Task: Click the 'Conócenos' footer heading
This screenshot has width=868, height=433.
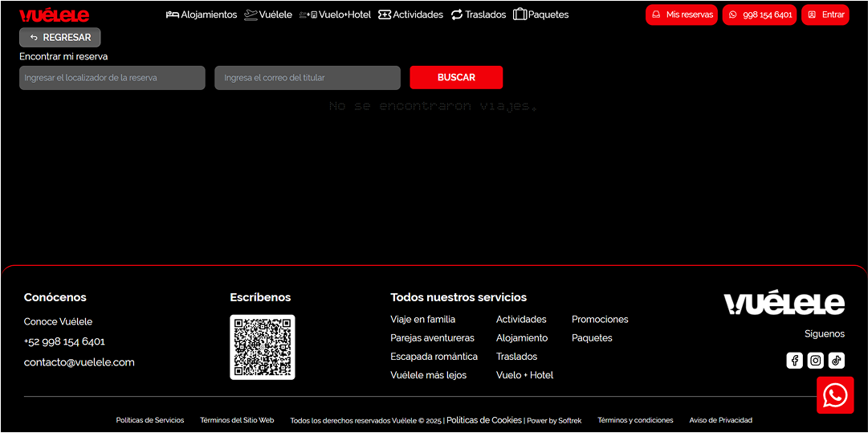Action: (55, 297)
